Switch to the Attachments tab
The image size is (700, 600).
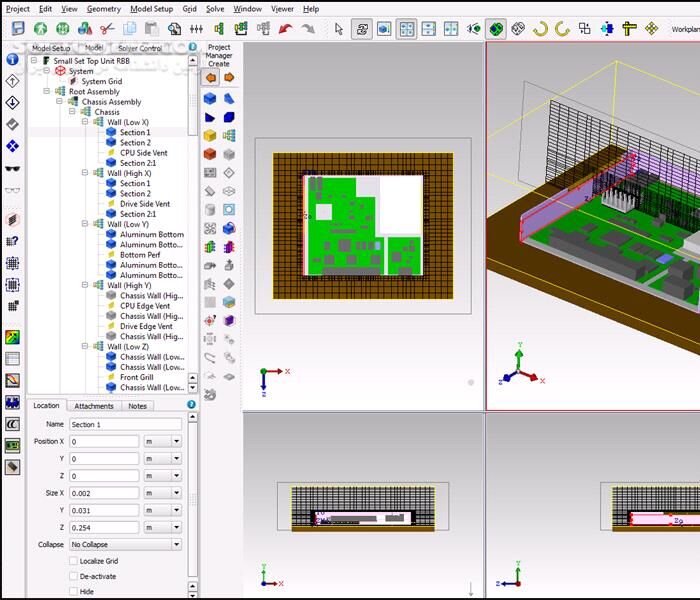coord(94,406)
